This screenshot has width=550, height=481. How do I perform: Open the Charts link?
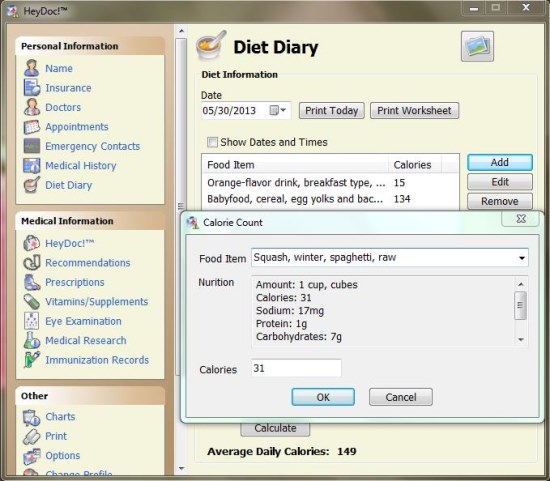60,417
